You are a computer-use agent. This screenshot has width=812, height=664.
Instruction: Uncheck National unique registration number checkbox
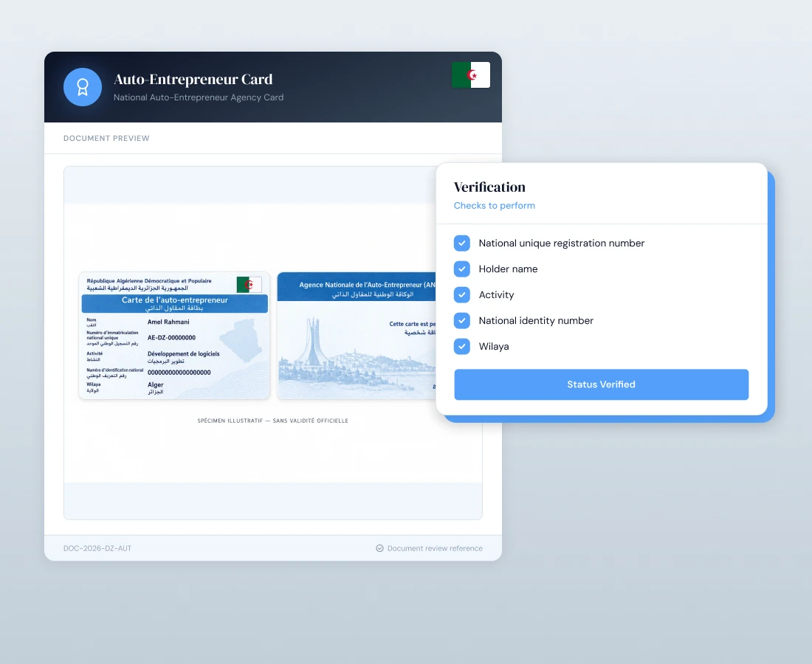(462, 243)
